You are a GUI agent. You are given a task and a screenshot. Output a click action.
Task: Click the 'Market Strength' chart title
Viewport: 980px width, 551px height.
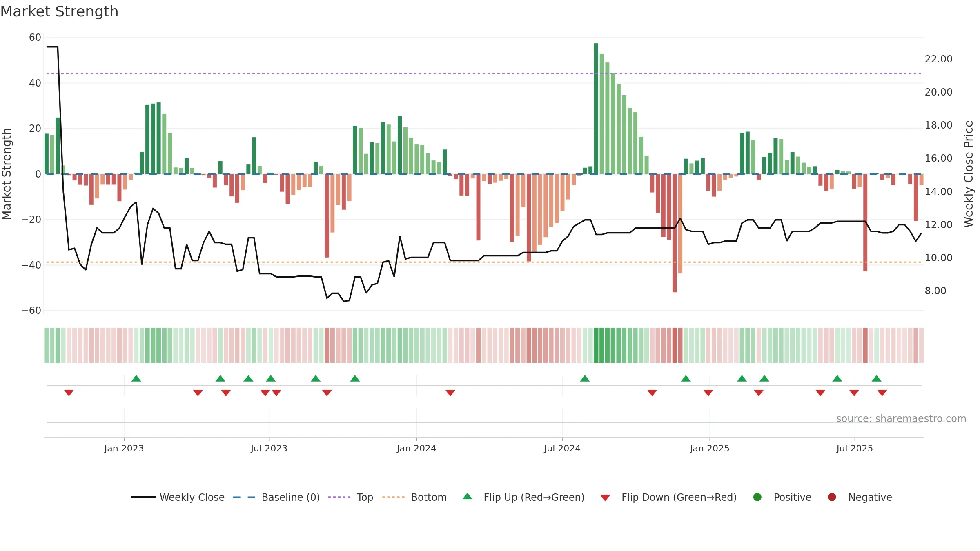(x=59, y=11)
